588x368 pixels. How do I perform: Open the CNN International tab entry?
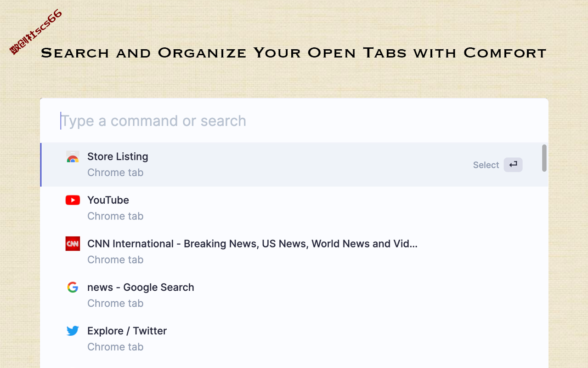[294, 252]
